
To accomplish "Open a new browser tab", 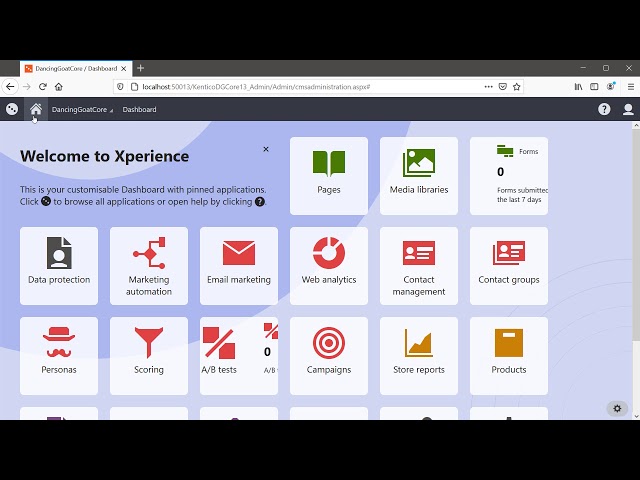I will [x=140, y=68].
